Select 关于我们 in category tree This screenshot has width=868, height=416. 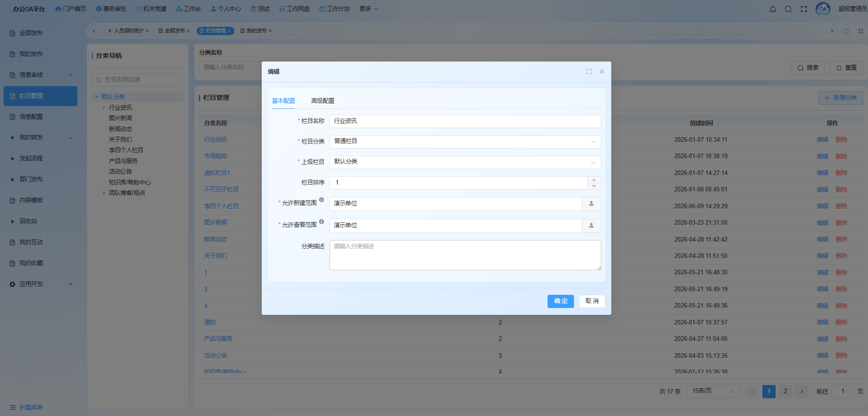tap(120, 140)
